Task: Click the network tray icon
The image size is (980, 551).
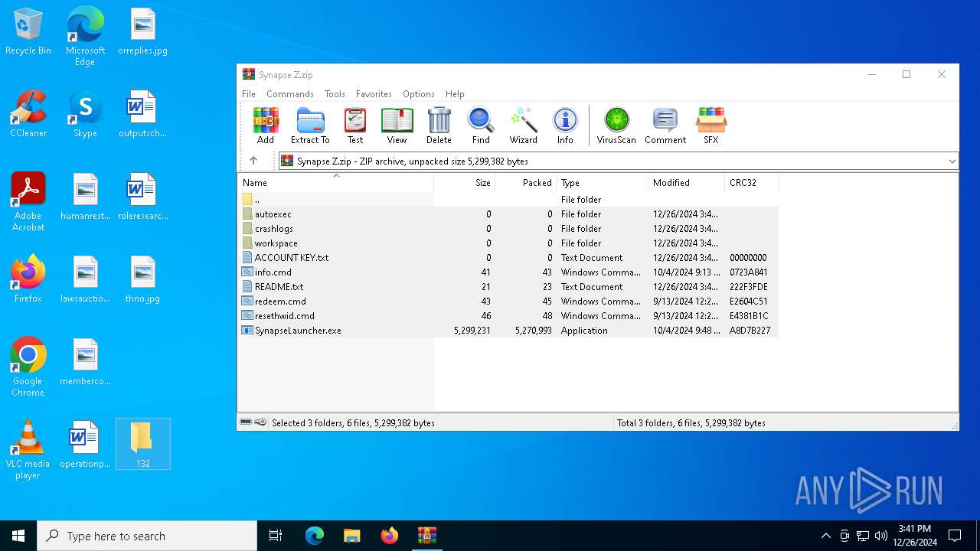Action: tap(863, 536)
